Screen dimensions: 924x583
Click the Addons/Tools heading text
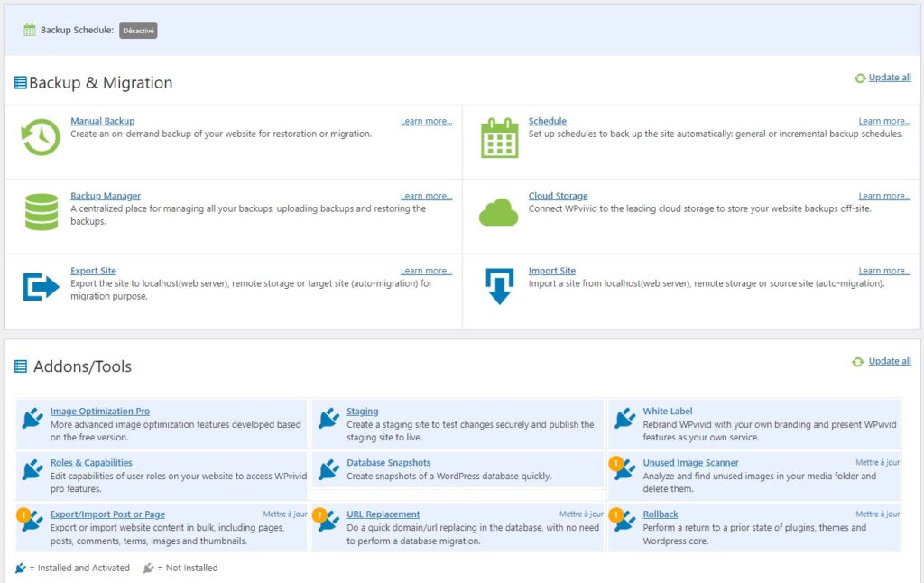[x=82, y=366]
